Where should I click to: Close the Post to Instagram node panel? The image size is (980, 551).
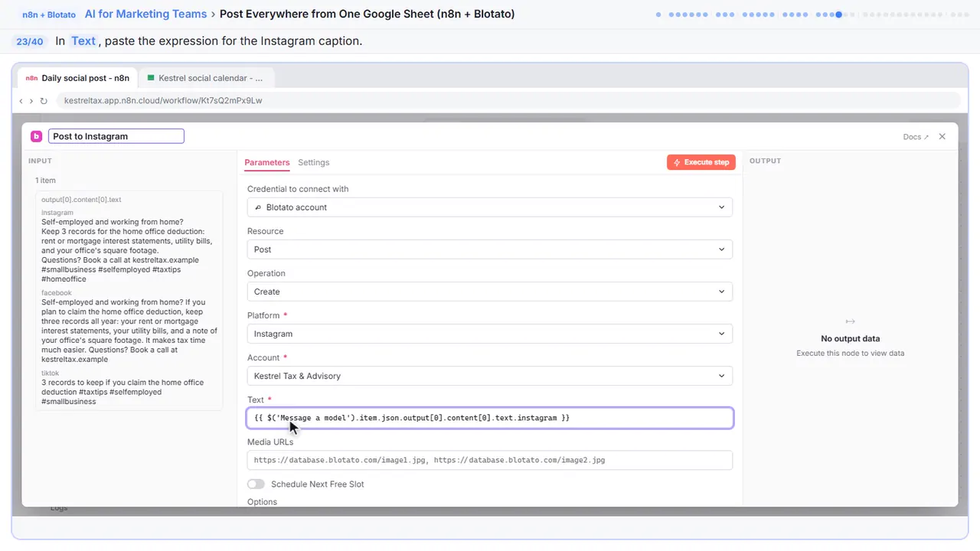point(942,136)
